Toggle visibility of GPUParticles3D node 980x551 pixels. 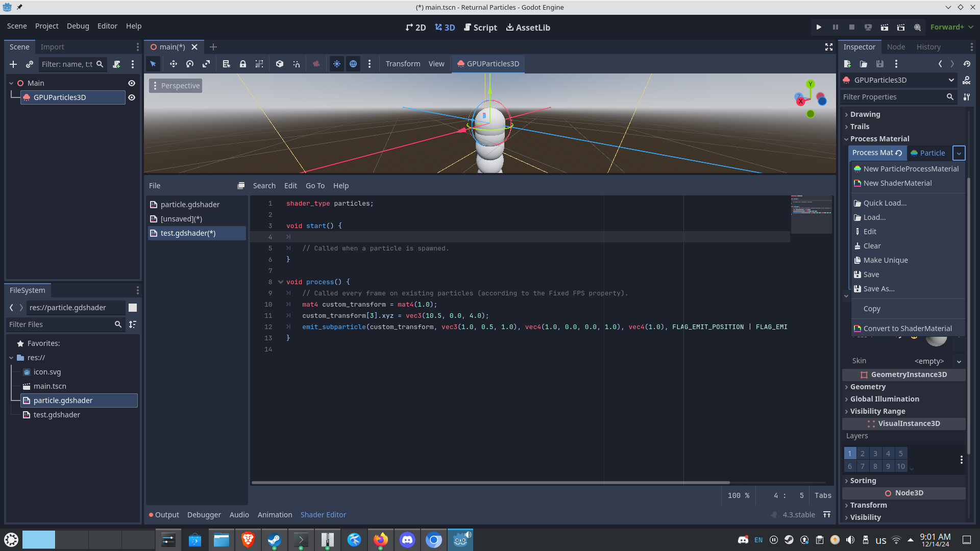tap(132, 97)
